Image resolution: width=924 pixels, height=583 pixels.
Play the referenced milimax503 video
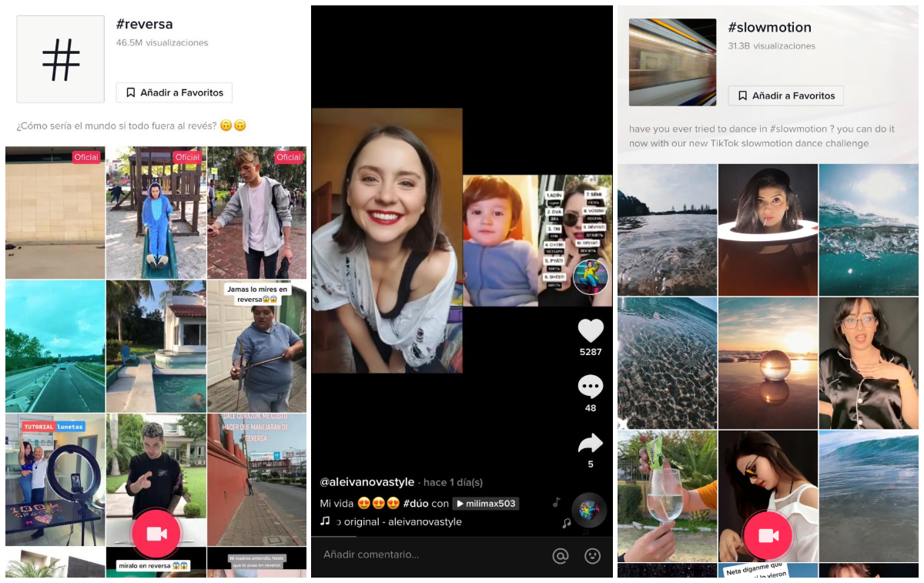(486, 503)
